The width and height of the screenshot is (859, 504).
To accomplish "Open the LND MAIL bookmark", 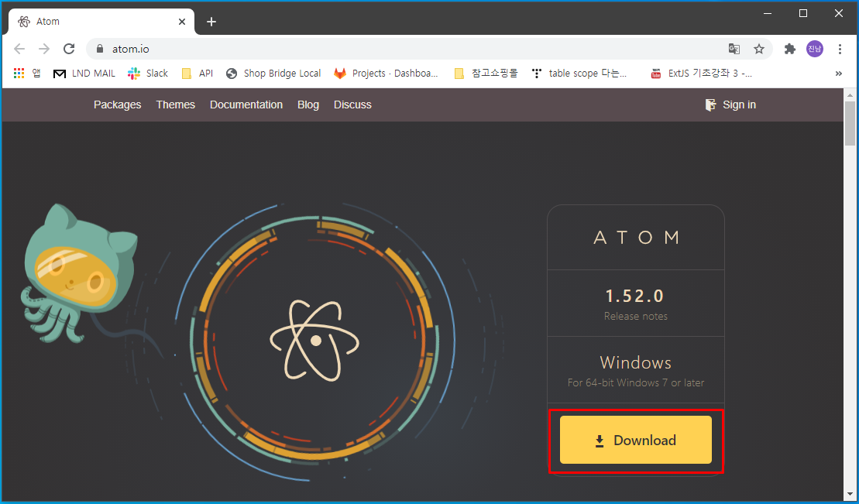I will (84, 73).
